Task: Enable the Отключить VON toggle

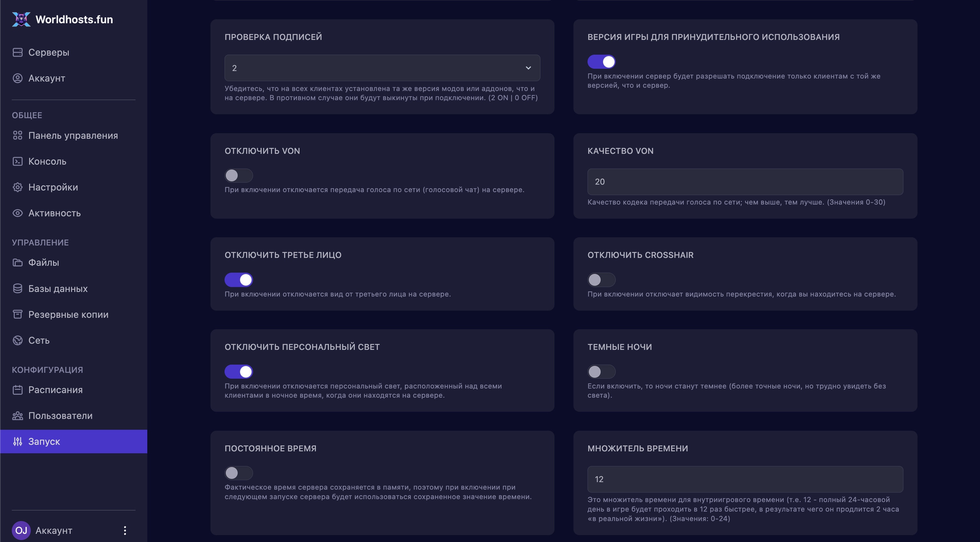Action: 239,176
